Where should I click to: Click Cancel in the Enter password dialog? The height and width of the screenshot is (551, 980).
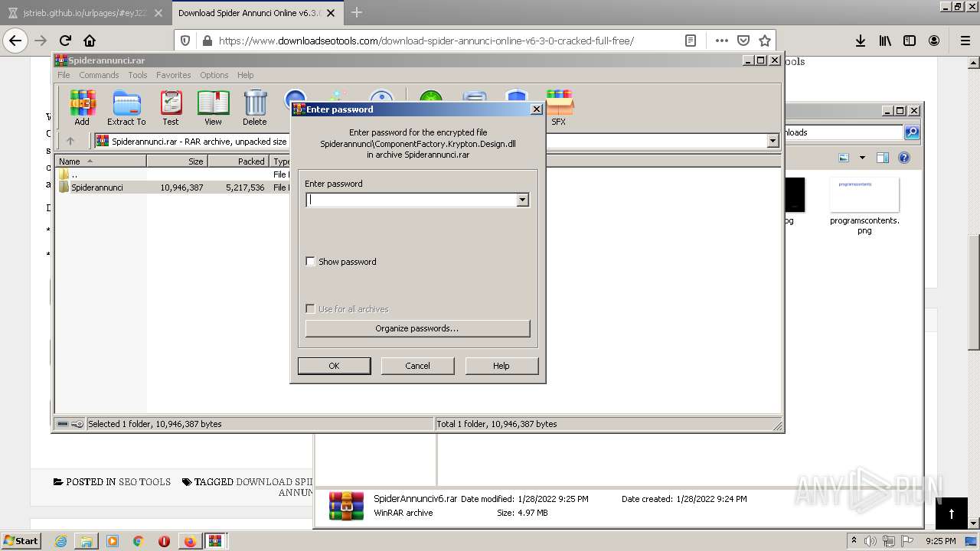point(417,366)
